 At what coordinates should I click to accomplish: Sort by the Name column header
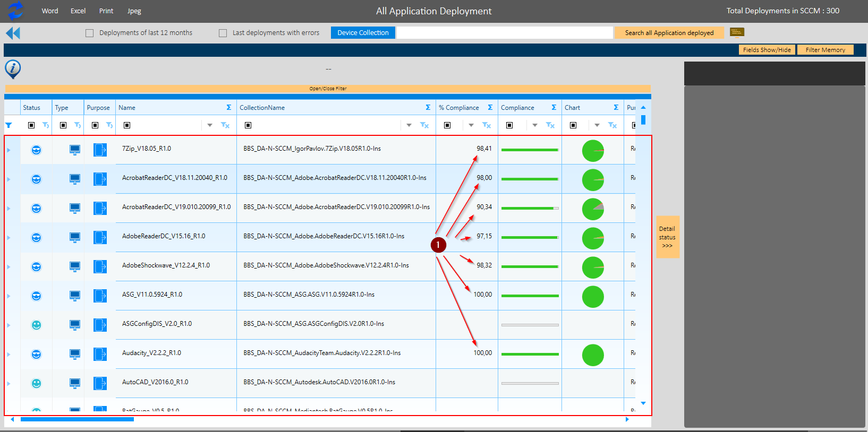[x=127, y=107]
